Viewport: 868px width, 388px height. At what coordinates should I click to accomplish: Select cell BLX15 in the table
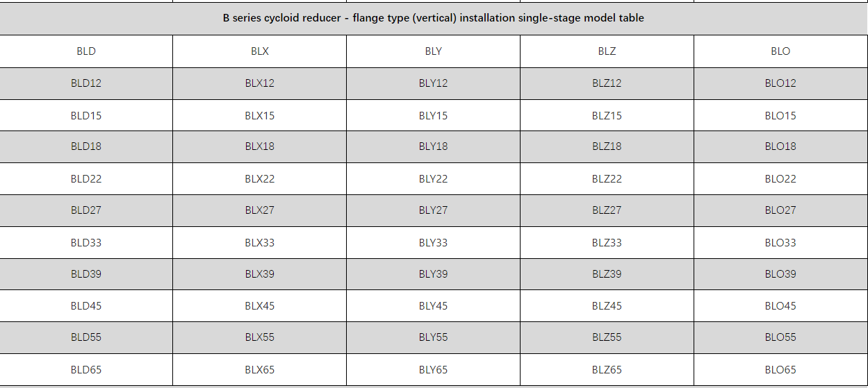click(x=260, y=115)
